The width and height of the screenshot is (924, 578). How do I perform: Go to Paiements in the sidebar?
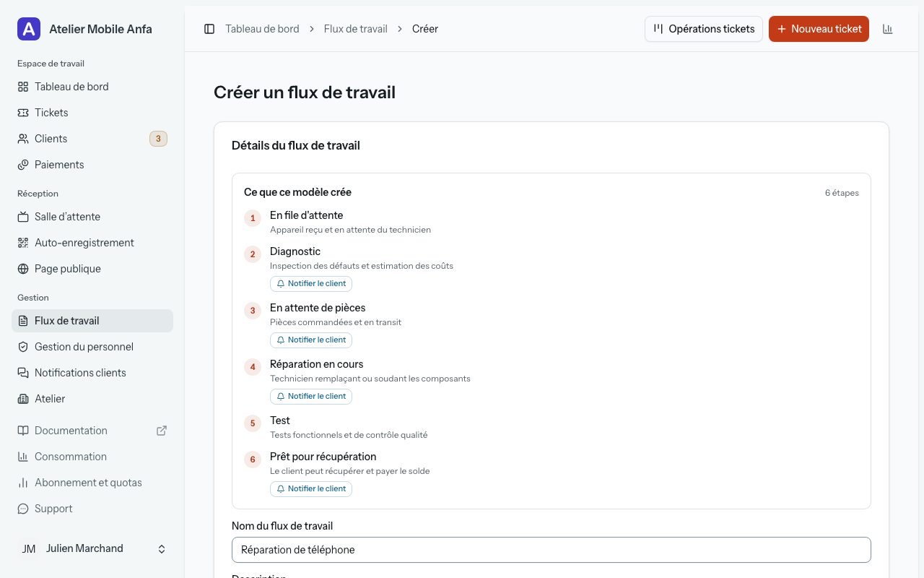(x=92, y=165)
